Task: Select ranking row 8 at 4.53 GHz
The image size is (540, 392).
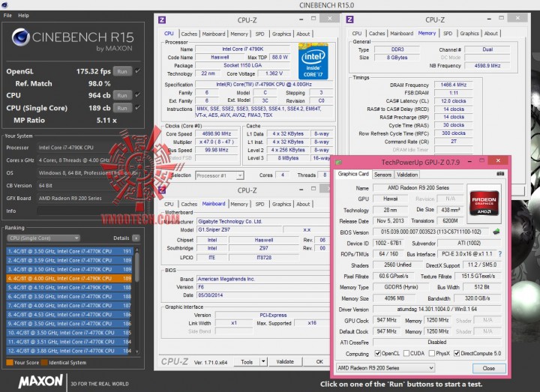Action: [69, 315]
